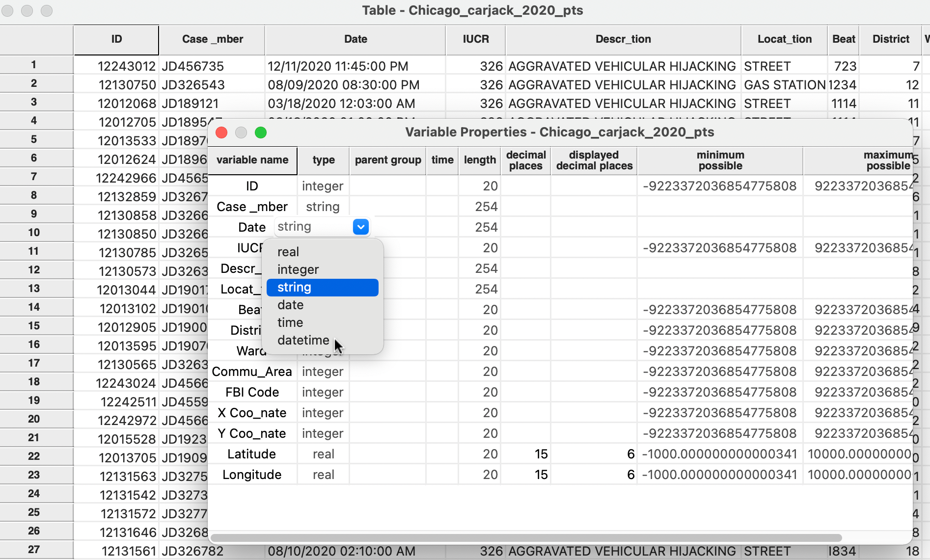Click the 'time' column header in Variable Properties
Viewport: 930px width, 560px height.
pyautogui.click(x=442, y=160)
